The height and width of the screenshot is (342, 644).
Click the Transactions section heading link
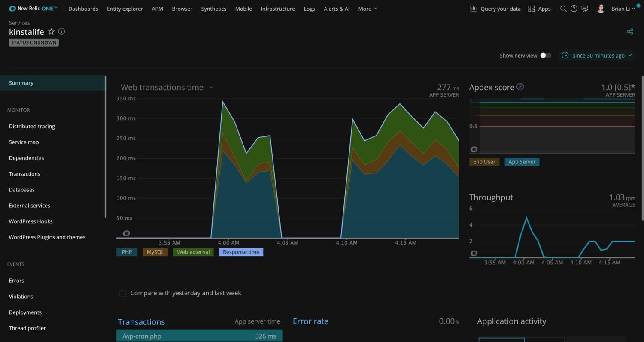[x=141, y=322]
